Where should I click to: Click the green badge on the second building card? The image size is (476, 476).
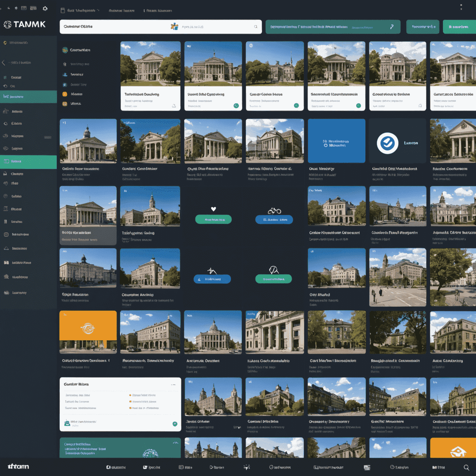click(x=236, y=106)
